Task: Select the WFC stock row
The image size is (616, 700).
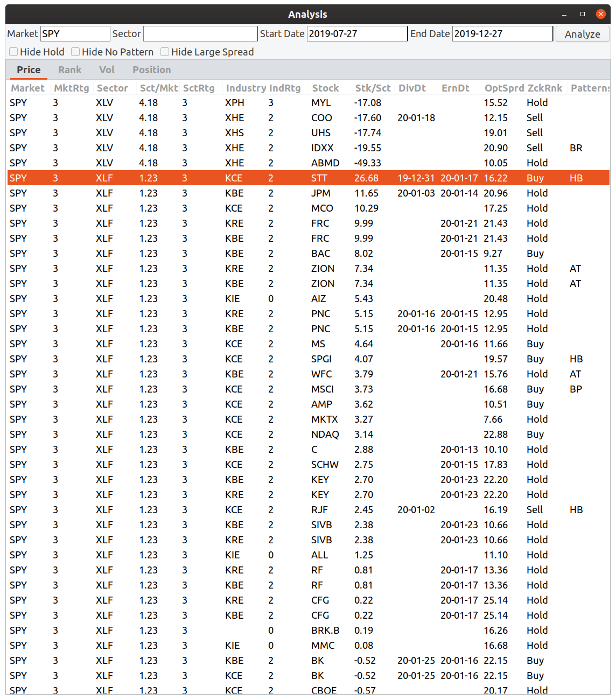Action: click(x=309, y=374)
